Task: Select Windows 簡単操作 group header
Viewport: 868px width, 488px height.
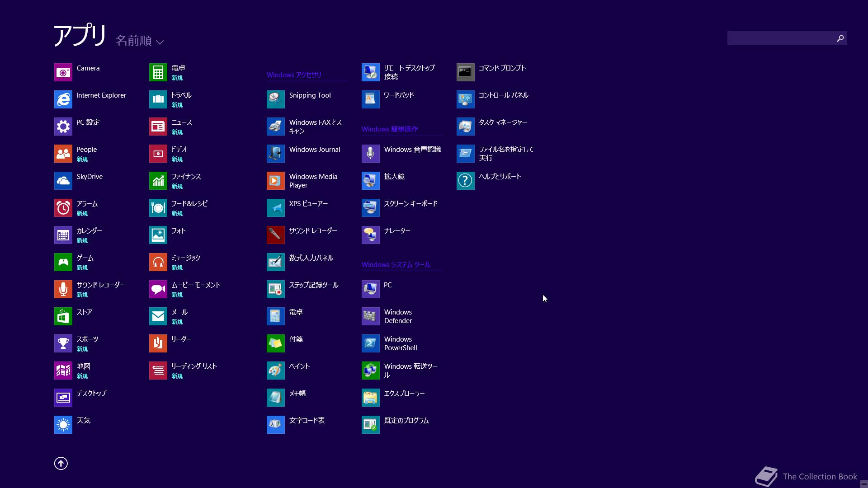Action: pyautogui.click(x=390, y=129)
